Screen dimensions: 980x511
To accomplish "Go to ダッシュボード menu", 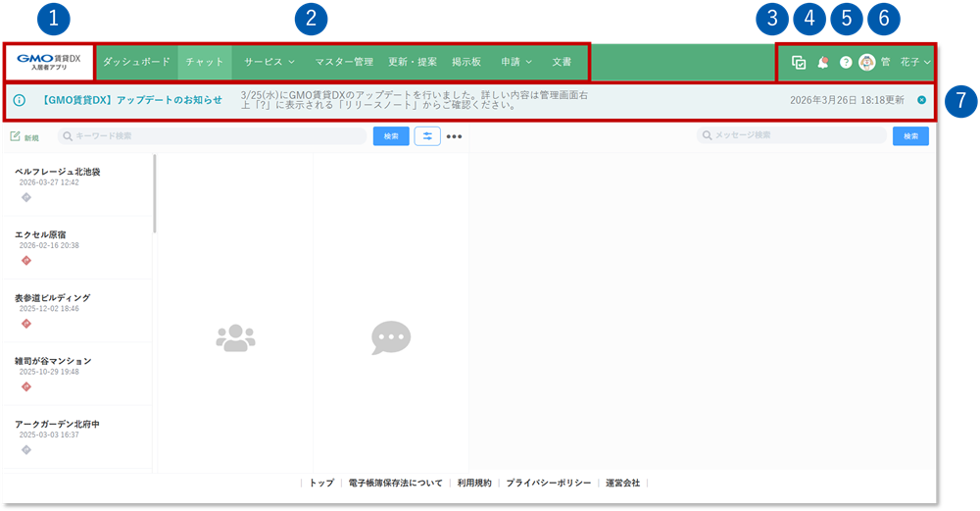I will tap(136, 62).
